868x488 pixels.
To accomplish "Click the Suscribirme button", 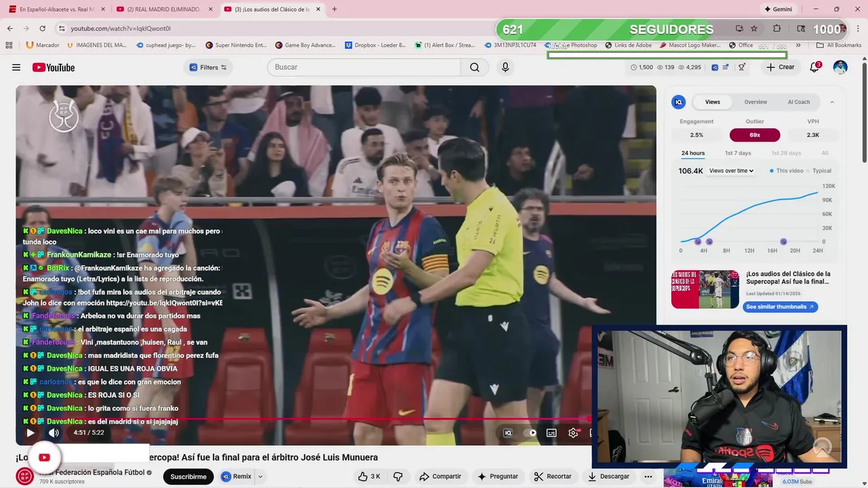I will pyautogui.click(x=188, y=476).
